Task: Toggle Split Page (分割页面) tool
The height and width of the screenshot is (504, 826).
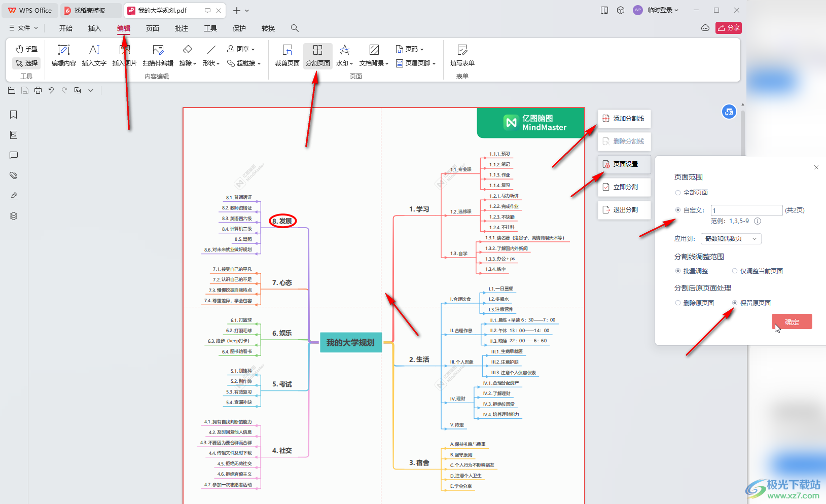Action: point(318,56)
